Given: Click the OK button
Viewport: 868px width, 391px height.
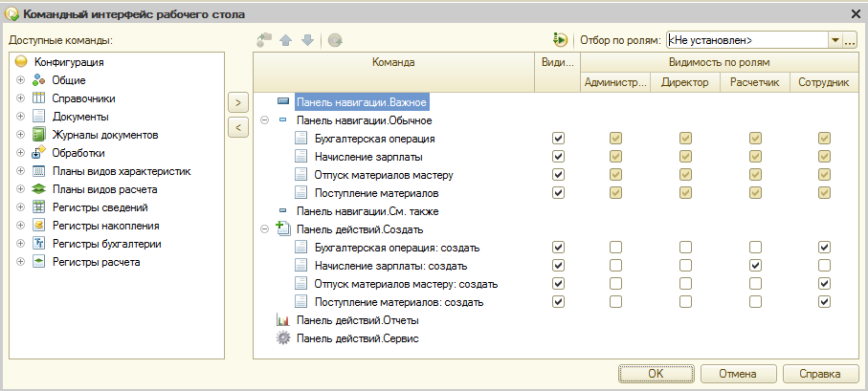Looking at the screenshot, I should 656,374.
